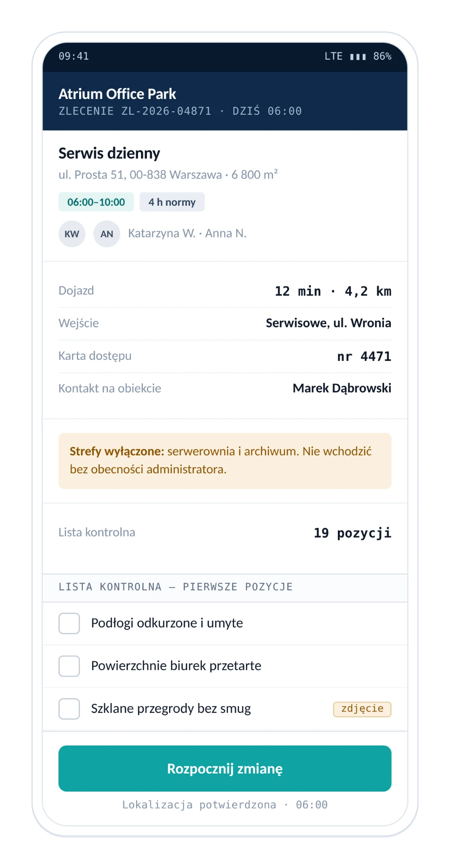The width and height of the screenshot is (450, 868).
Task: Tap the 'Strefy wyłączone' warning banner
Action: click(225, 461)
